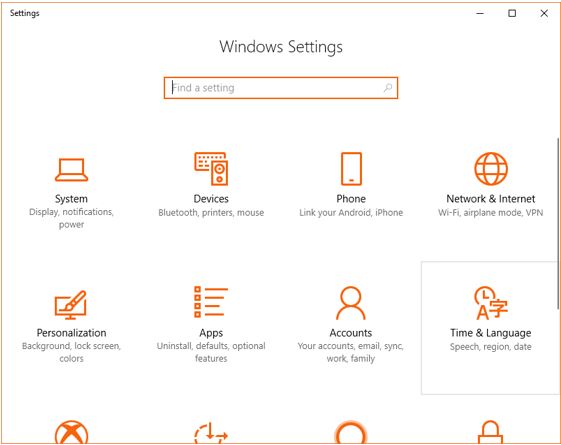Open the Cortana circle icon
Image resolution: width=561 pixels, height=445 pixels.
point(351,432)
